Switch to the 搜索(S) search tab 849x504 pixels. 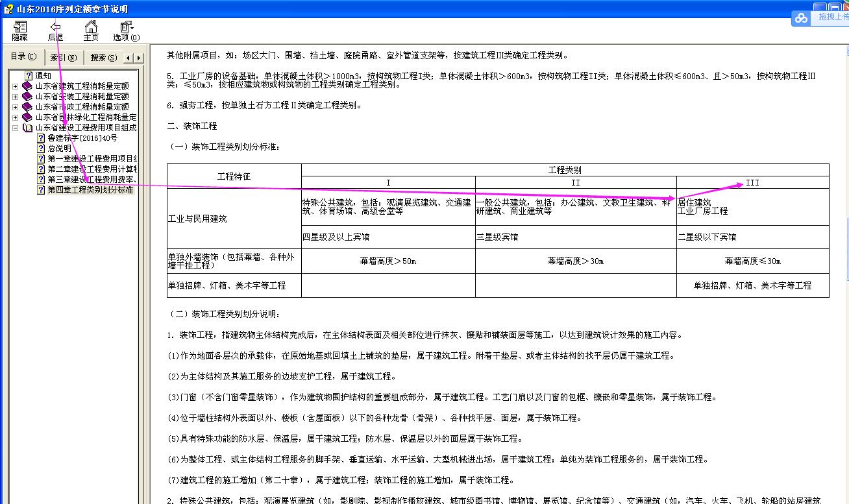click(x=103, y=58)
